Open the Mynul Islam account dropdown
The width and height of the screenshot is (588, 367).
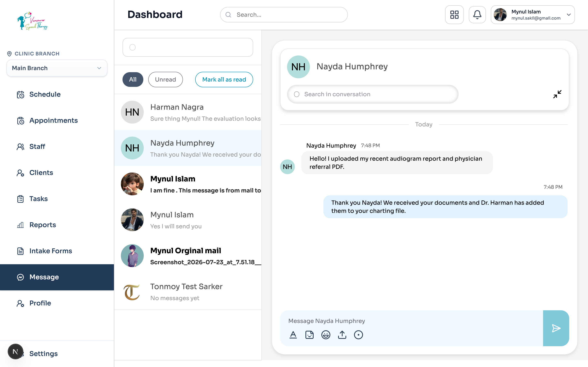click(533, 14)
